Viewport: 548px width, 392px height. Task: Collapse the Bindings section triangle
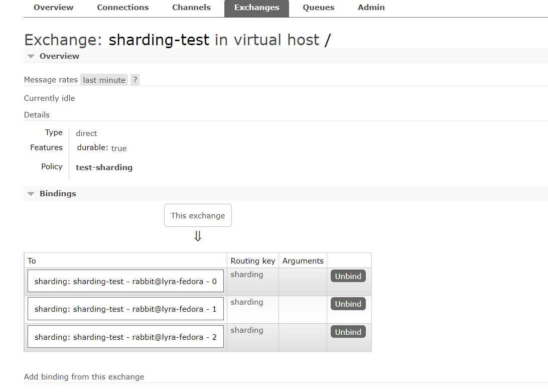coord(31,194)
